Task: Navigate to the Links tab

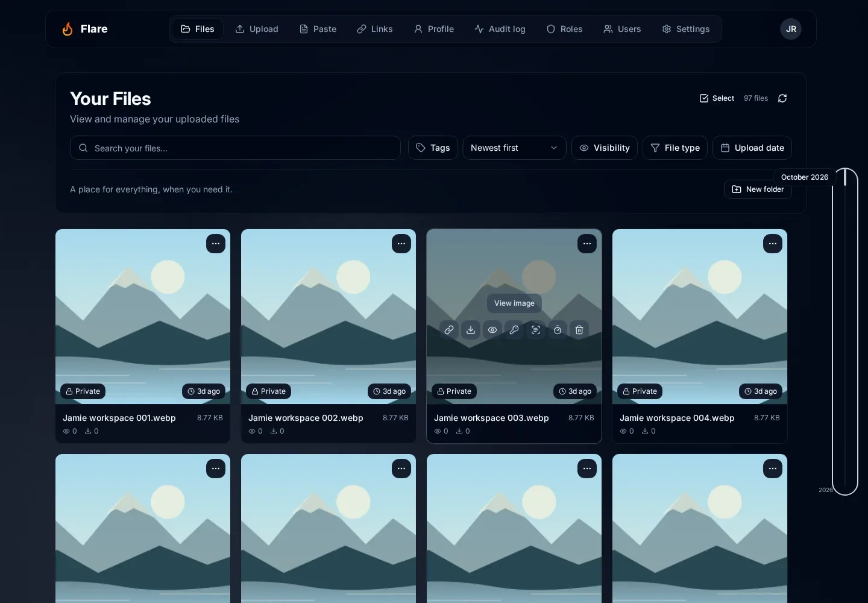Action: pos(375,29)
